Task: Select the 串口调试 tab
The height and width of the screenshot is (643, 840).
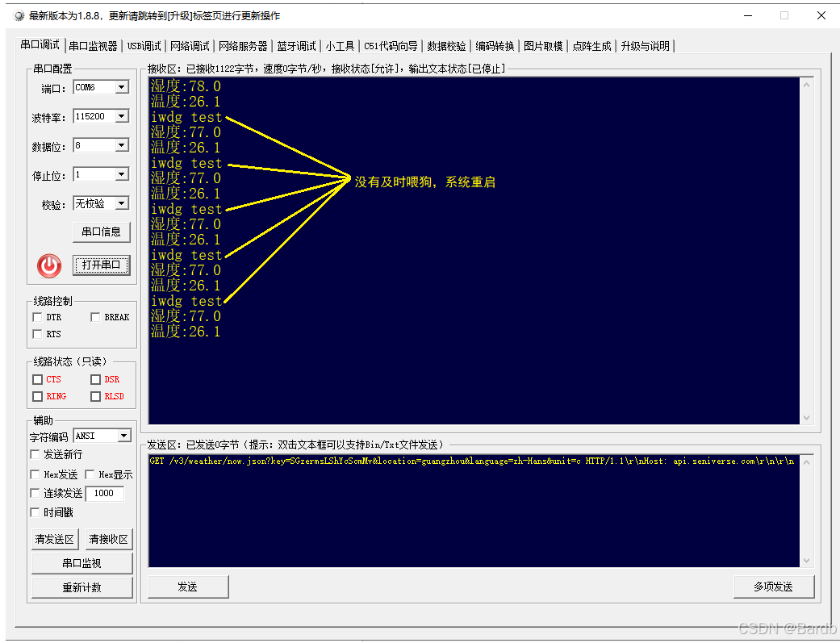Action: coord(40,45)
